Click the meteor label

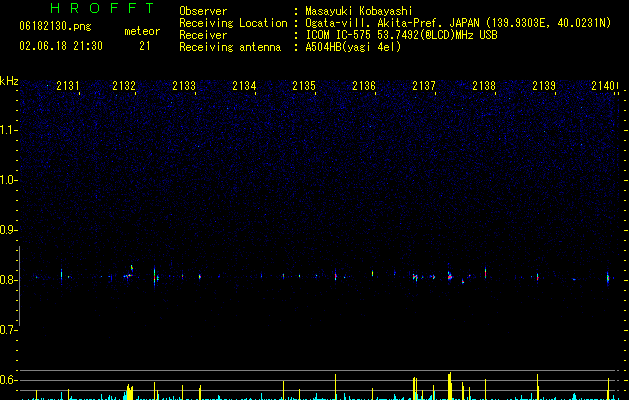142,31
